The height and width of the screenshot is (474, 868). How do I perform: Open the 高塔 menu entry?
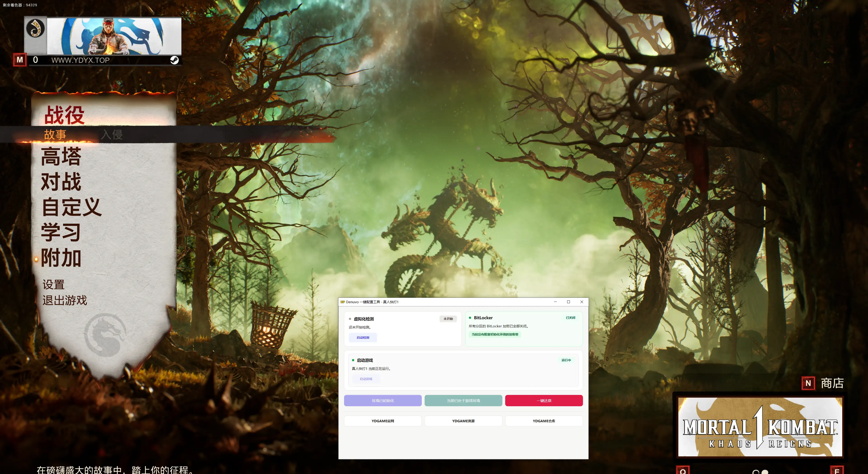pyautogui.click(x=61, y=157)
